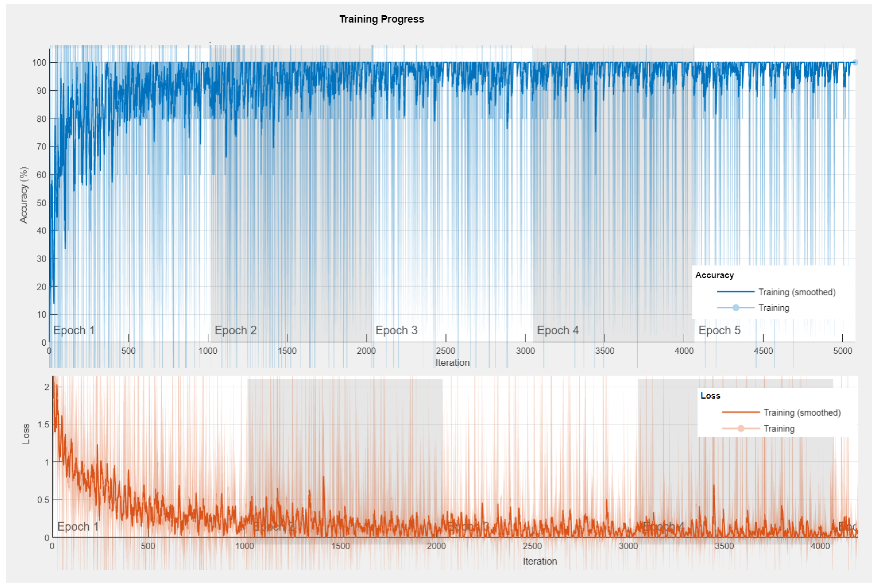
Task: Click the Epoch 1 label in accuracy plot
Action: pyautogui.click(x=74, y=330)
